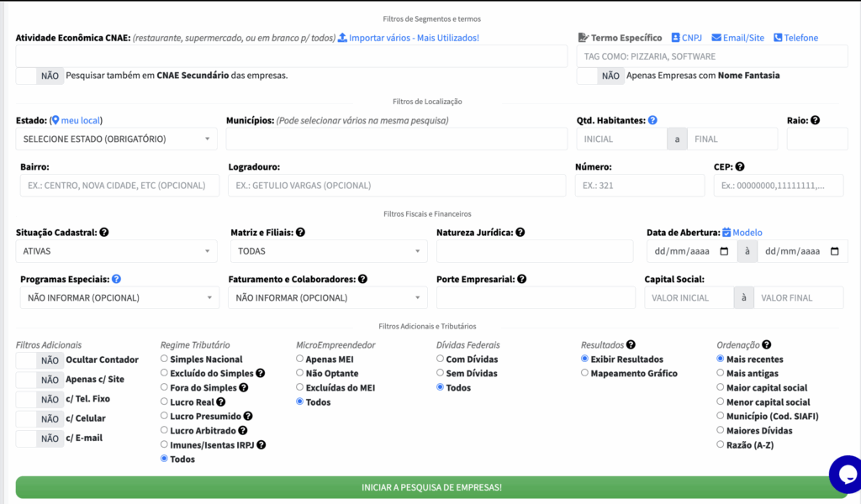This screenshot has width=861, height=504.
Task: Switch to Email/Site term option
Action: [737, 38]
